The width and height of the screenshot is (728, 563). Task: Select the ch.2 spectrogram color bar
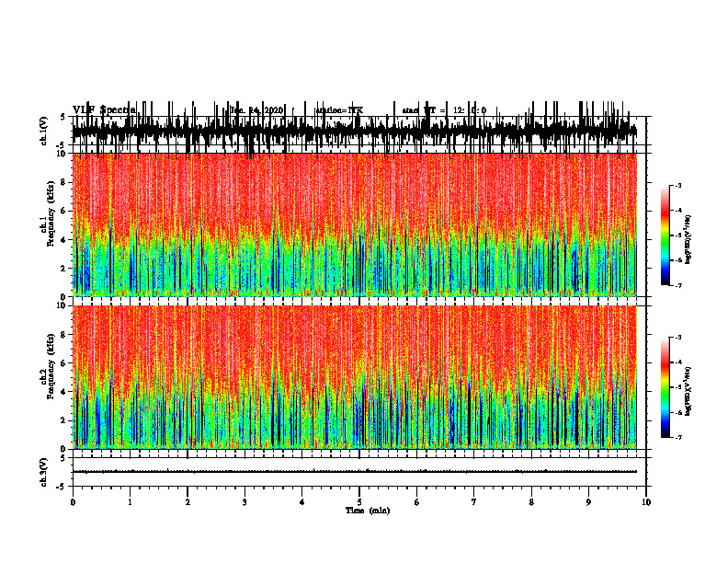point(665,387)
